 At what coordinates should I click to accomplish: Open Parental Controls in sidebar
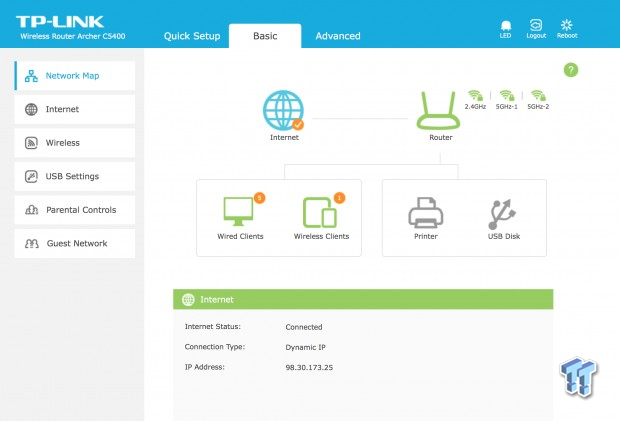pyautogui.click(x=75, y=210)
